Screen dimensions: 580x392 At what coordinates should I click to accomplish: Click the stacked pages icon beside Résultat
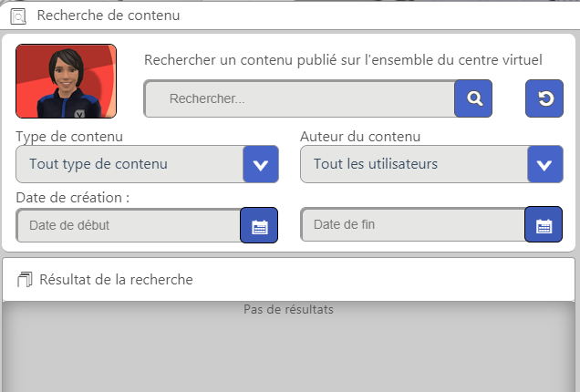click(x=25, y=280)
